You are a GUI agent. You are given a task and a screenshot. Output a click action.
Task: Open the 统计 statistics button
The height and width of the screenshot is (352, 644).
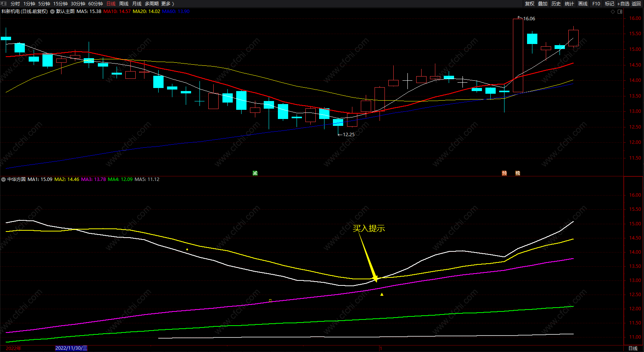[x=569, y=4]
